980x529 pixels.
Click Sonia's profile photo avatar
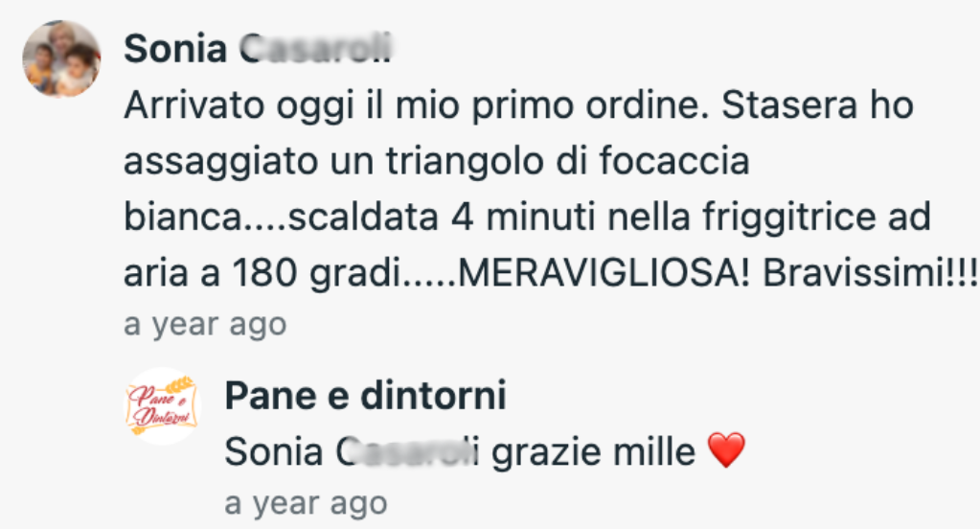point(61,59)
